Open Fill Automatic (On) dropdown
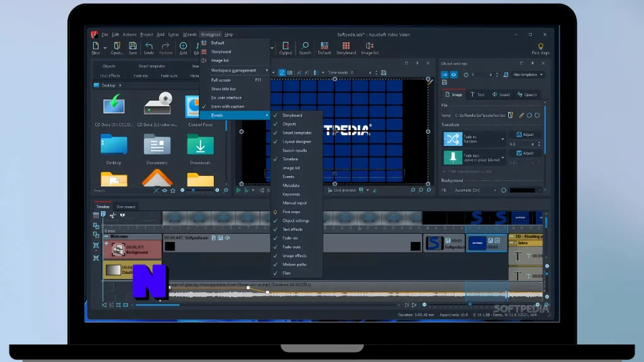This screenshot has width=644, height=362. click(x=475, y=190)
